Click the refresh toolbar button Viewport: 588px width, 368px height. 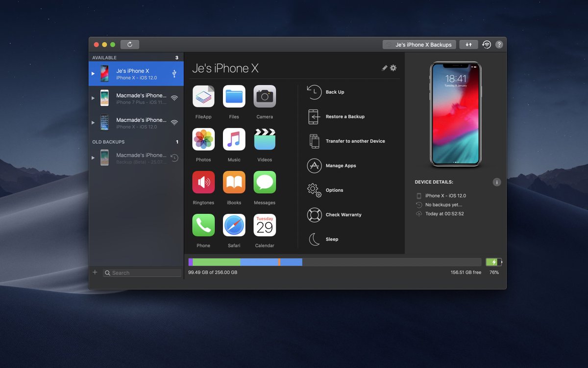[130, 45]
